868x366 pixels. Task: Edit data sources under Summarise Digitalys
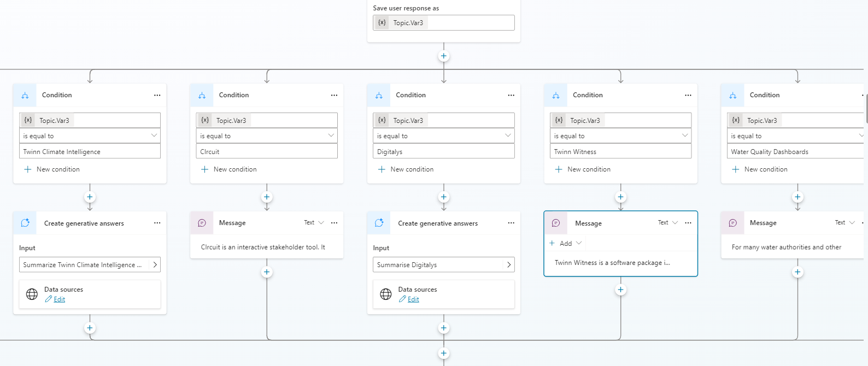[x=413, y=299]
